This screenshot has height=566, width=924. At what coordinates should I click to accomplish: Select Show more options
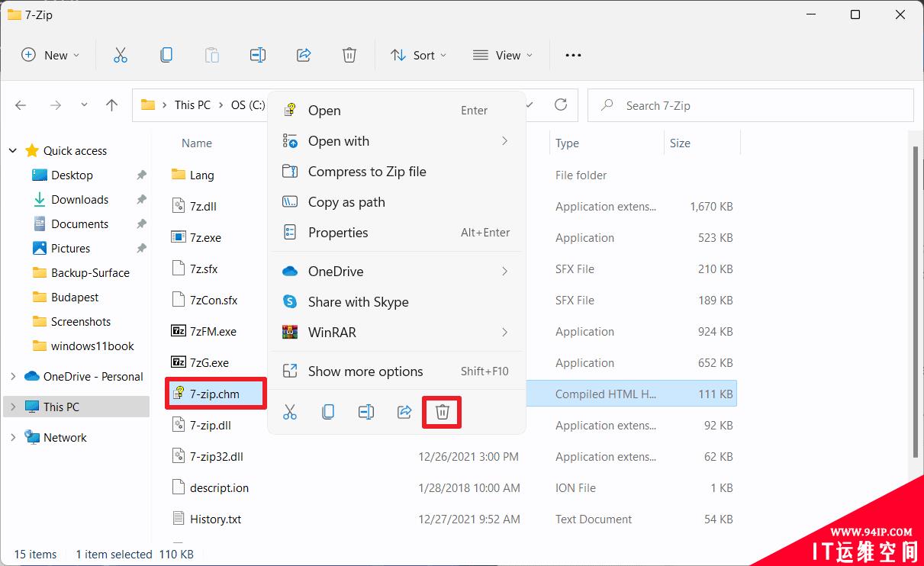[397, 371]
